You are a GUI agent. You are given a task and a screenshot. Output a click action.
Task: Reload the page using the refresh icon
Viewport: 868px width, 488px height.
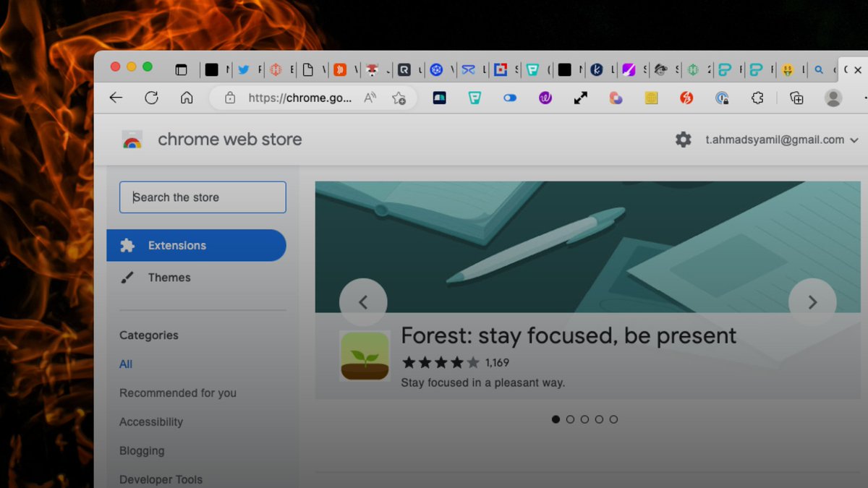point(151,98)
